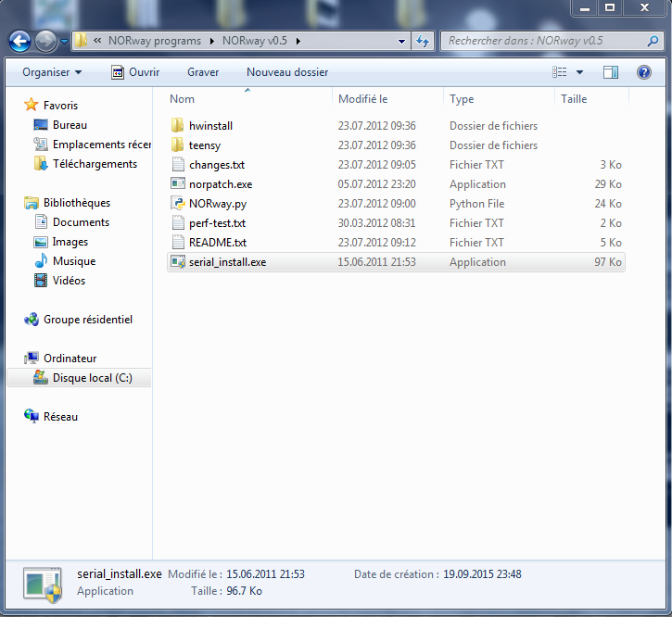Select the perf-test.txt file icon
The image size is (672, 617).
(178, 222)
